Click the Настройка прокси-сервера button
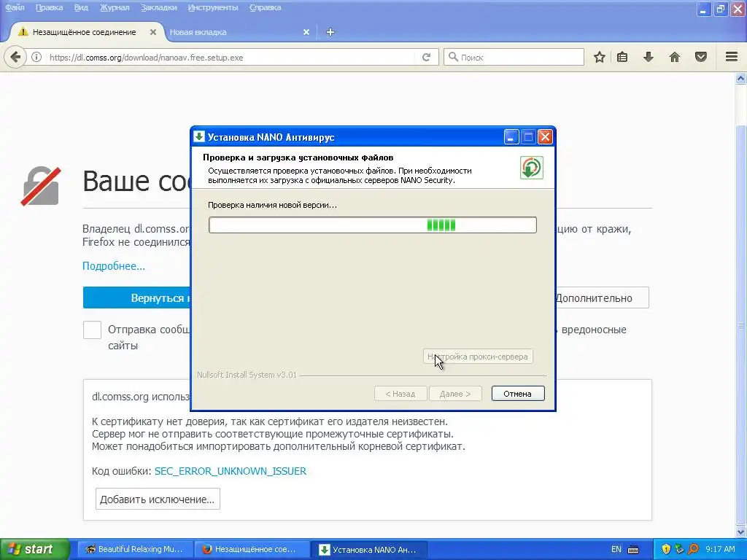Viewport: 747px width, 560px height. point(478,356)
